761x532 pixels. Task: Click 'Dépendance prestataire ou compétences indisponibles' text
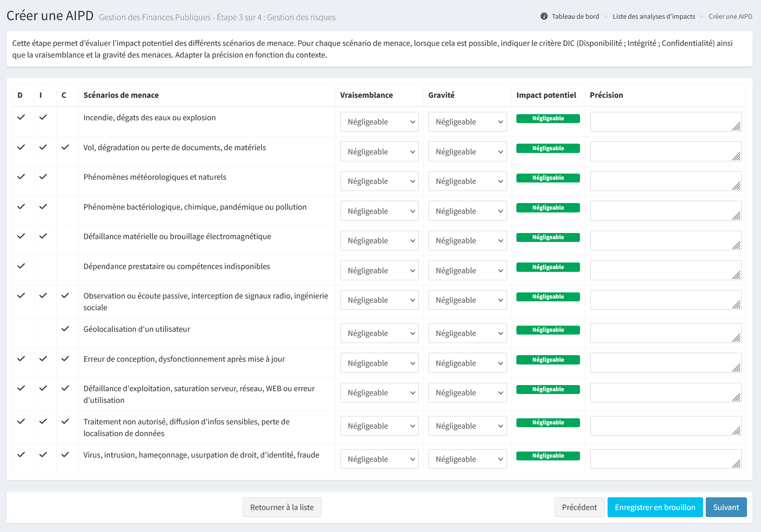pos(177,266)
